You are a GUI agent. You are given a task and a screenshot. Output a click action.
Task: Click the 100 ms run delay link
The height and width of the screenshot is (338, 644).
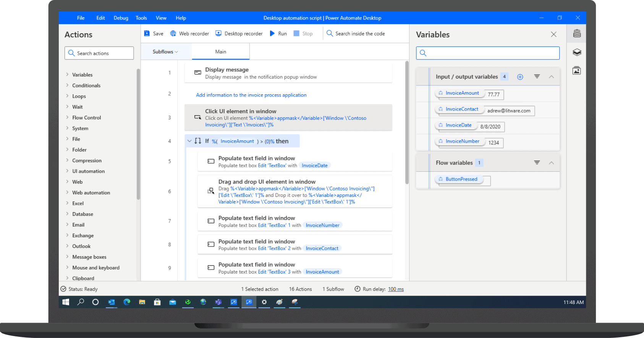pos(396,289)
